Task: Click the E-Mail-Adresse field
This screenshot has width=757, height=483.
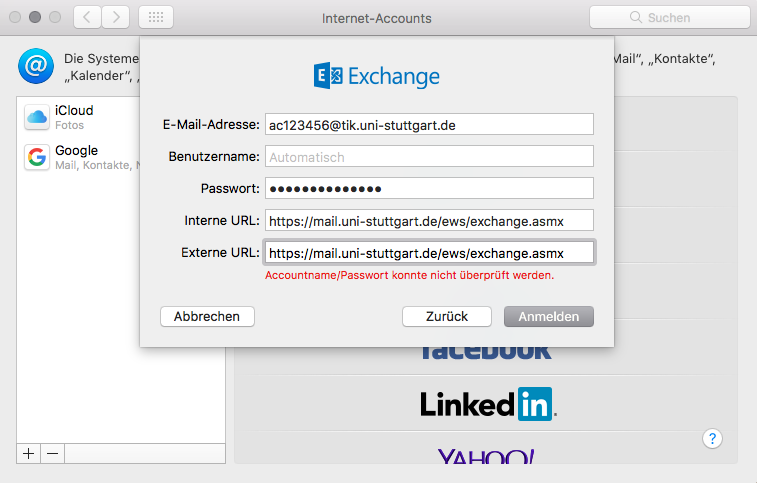Action: (x=429, y=125)
